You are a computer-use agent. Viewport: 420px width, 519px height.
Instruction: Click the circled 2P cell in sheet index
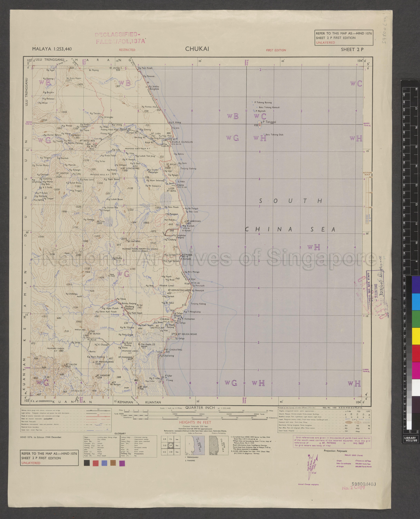pos(171,445)
